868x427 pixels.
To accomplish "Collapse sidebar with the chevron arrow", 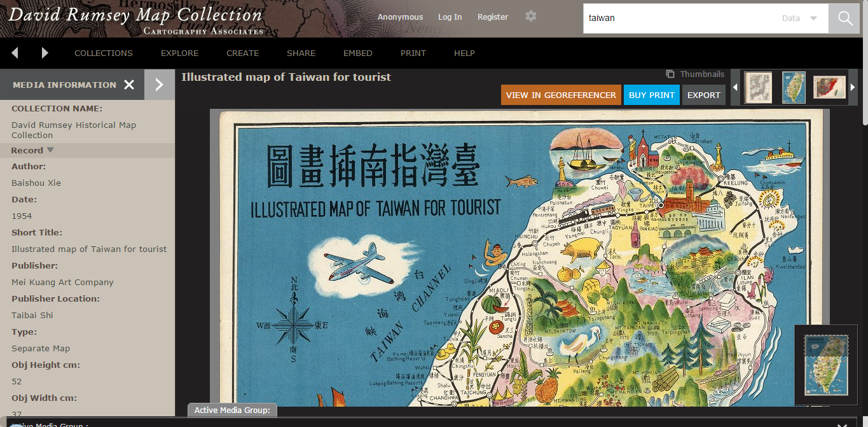I will pyautogui.click(x=160, y=85).
